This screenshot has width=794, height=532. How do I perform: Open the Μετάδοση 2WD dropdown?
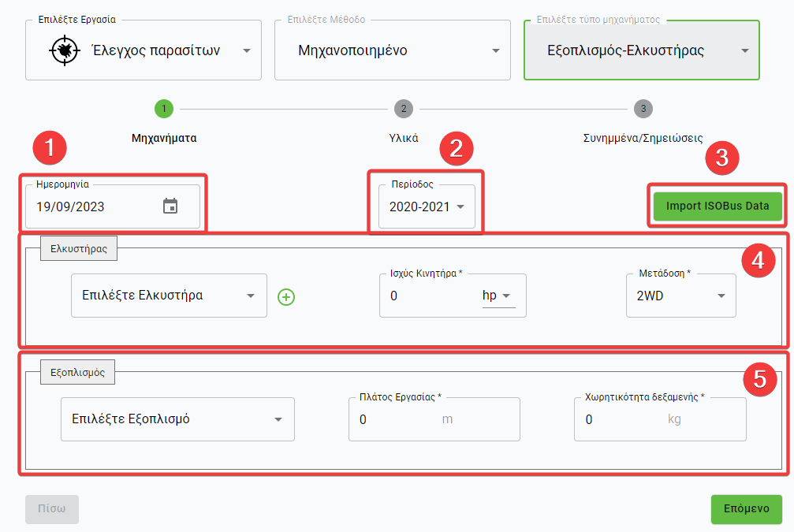click(x=680, y=296)
